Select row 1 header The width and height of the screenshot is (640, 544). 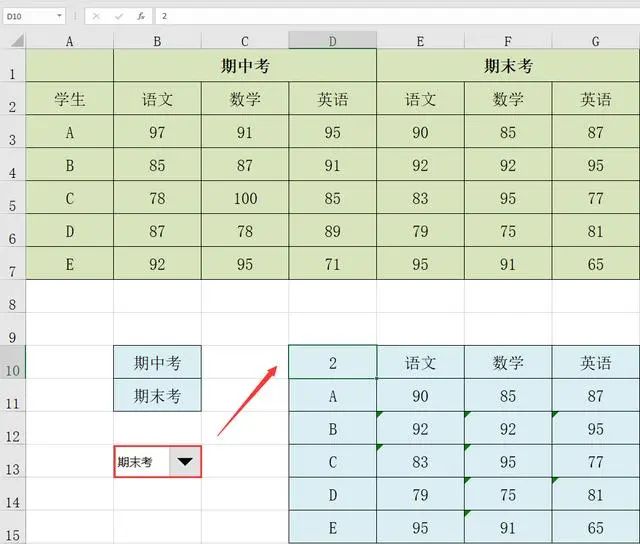click(x=13, y=65)
